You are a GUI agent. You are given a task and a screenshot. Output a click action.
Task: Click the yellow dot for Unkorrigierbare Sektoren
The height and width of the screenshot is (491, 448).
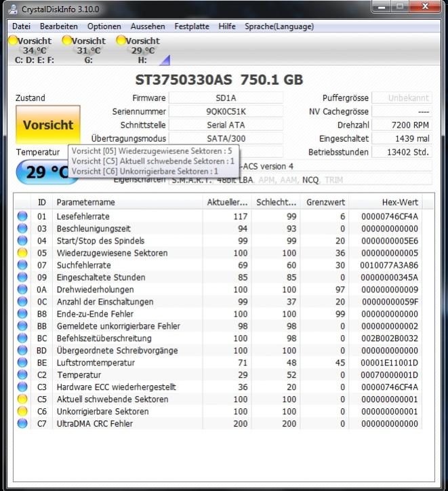point(22,412)
